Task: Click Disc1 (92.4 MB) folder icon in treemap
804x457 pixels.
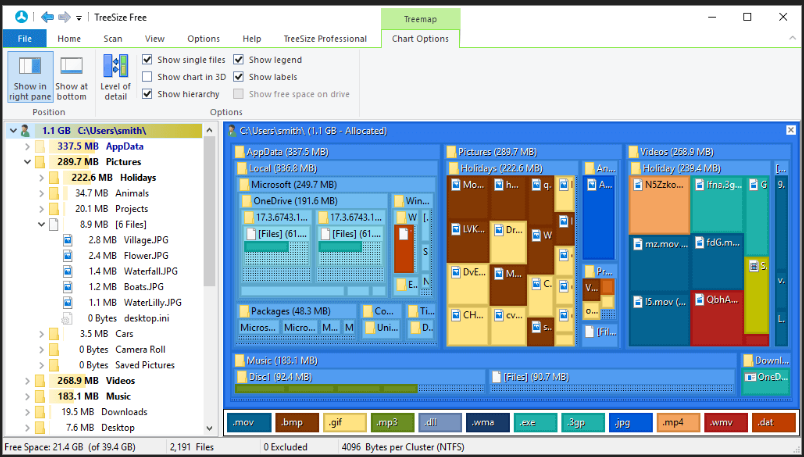Action: pyautogui.click(x=242, y=377)
